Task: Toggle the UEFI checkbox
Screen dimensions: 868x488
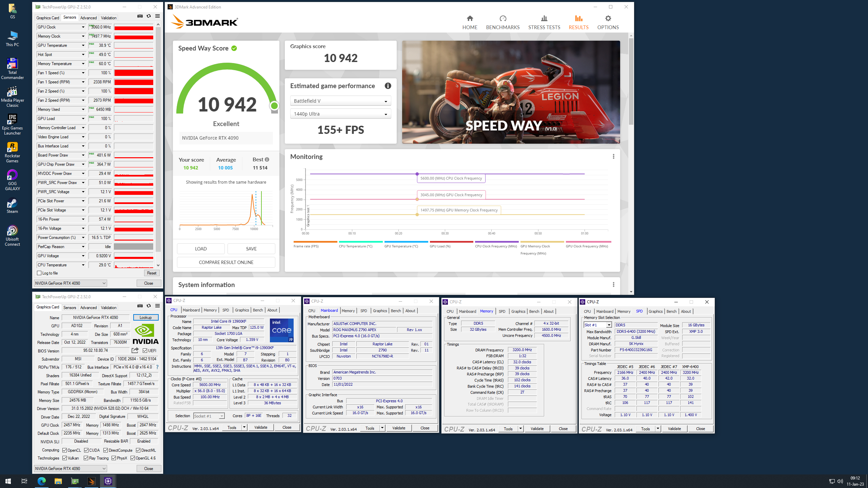Action: [145, 351]
